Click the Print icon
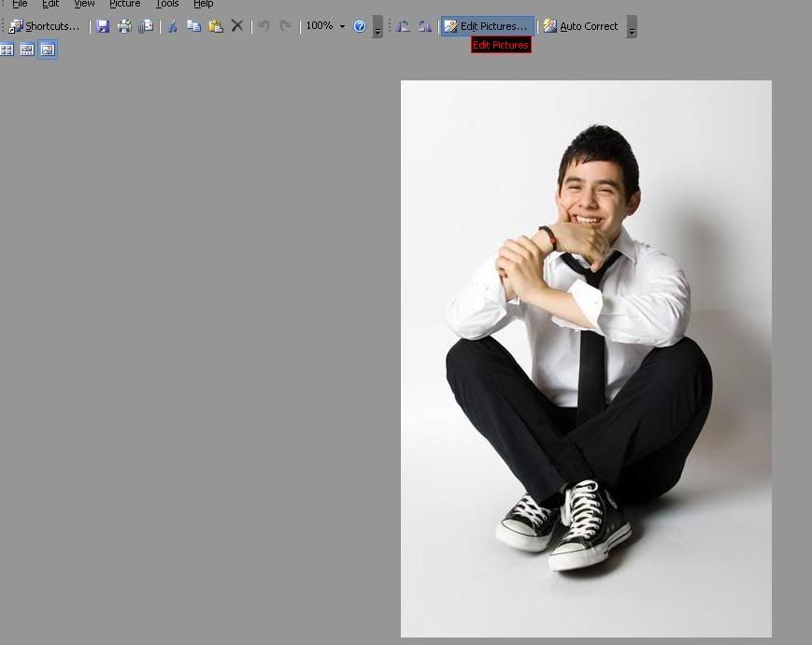Image resolution: width=812 pixels, height=645 pixels. tap(124, 26)
